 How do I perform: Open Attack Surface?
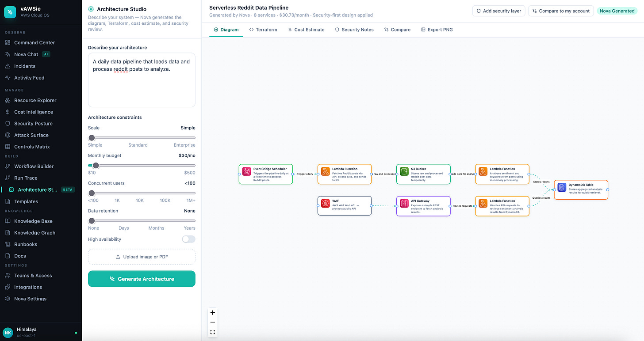(x=31, y=135)
